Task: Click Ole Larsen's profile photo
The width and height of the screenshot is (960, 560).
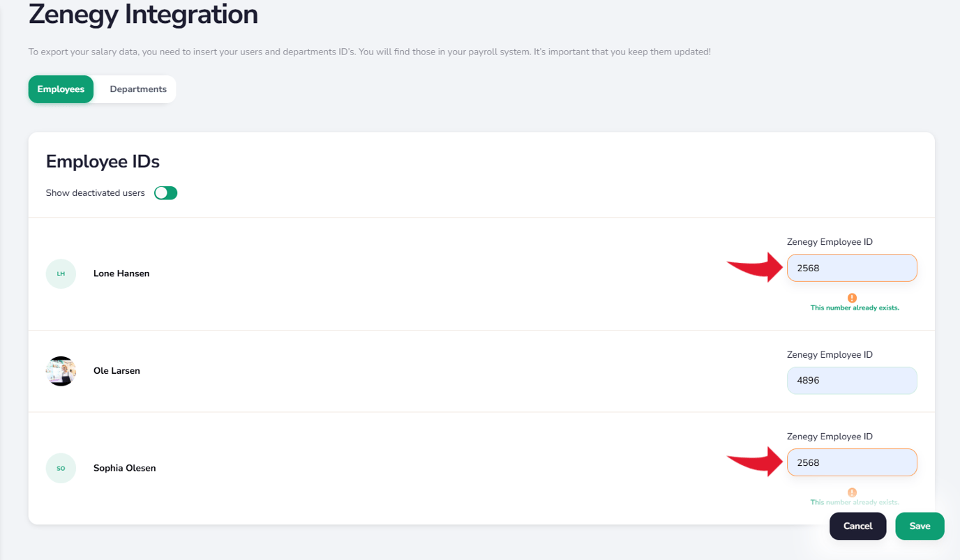Action: click(61, 371)
